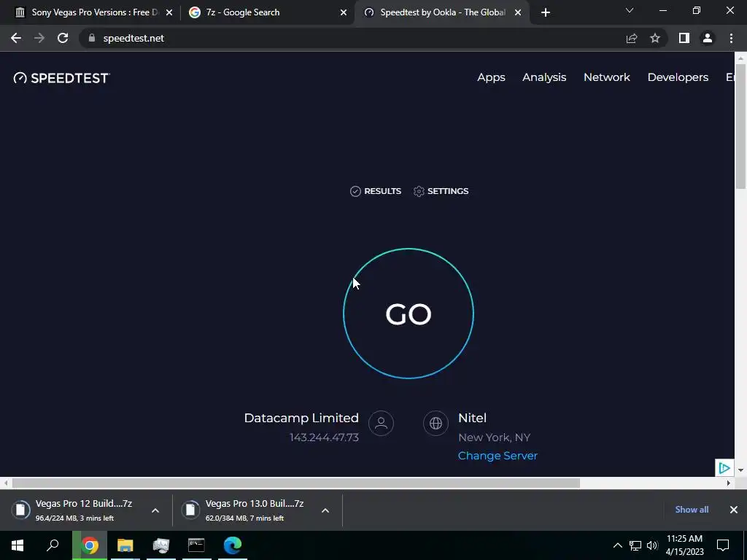Reload the speedtest.net page
The height and width of the screenshot is (560, 747).
pos(63,38)
